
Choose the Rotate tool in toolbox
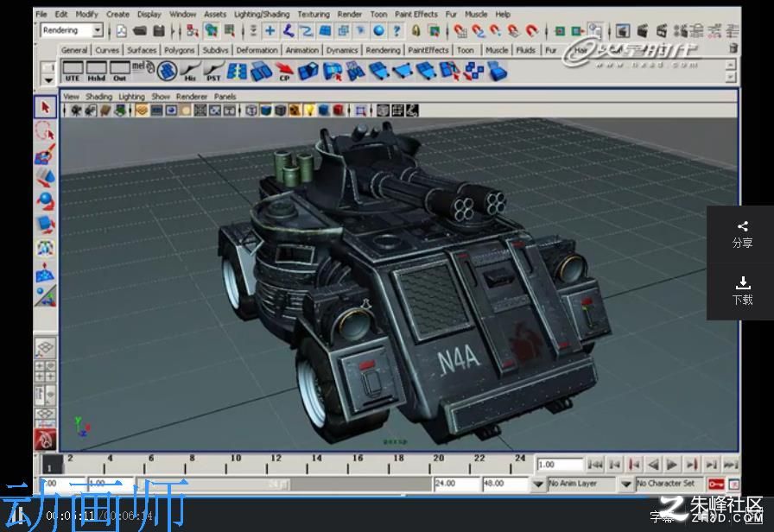(45, 201)
